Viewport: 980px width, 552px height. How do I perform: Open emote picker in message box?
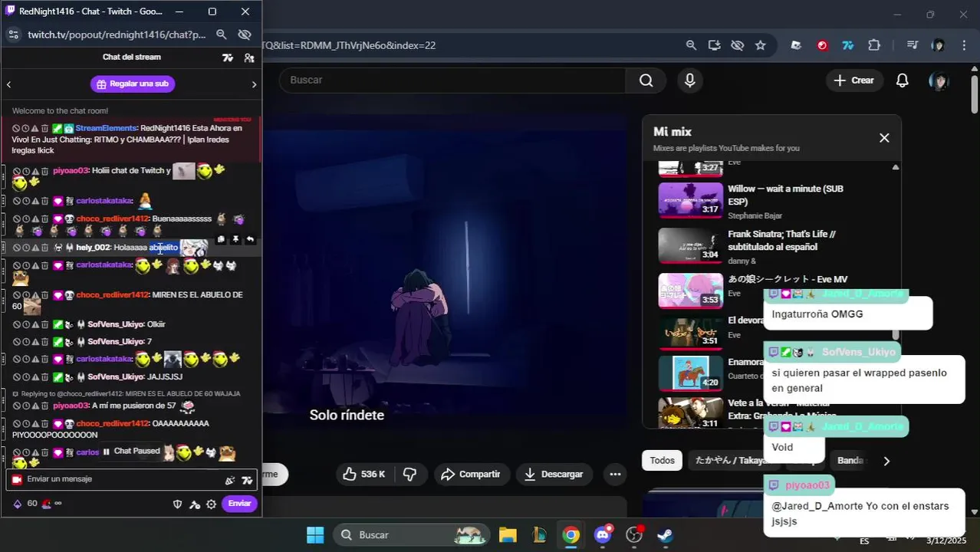click(229, 480)
